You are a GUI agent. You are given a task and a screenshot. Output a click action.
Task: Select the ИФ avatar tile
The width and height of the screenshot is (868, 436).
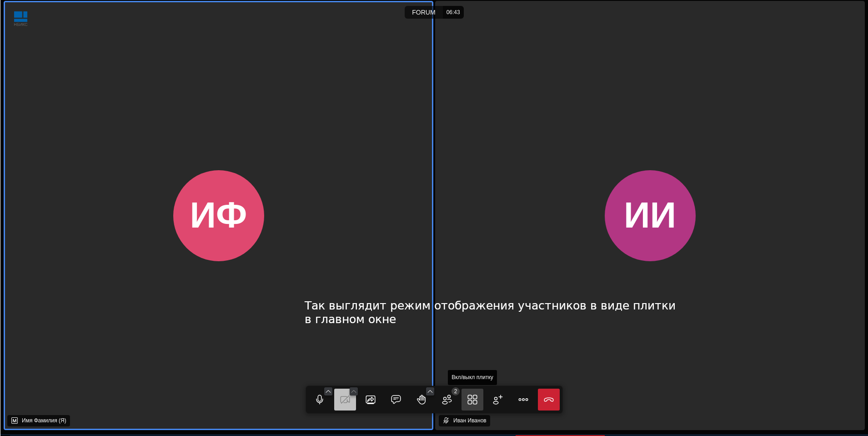[x=219, y=216]
